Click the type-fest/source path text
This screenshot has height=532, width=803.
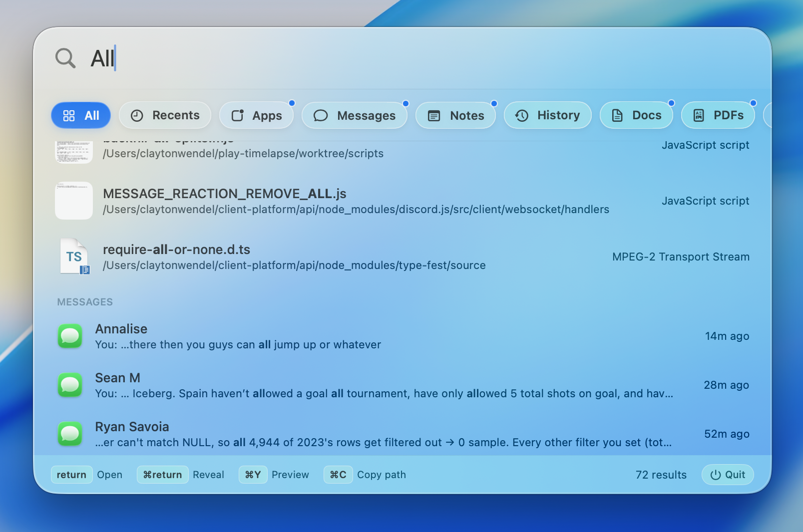[294, 266]
